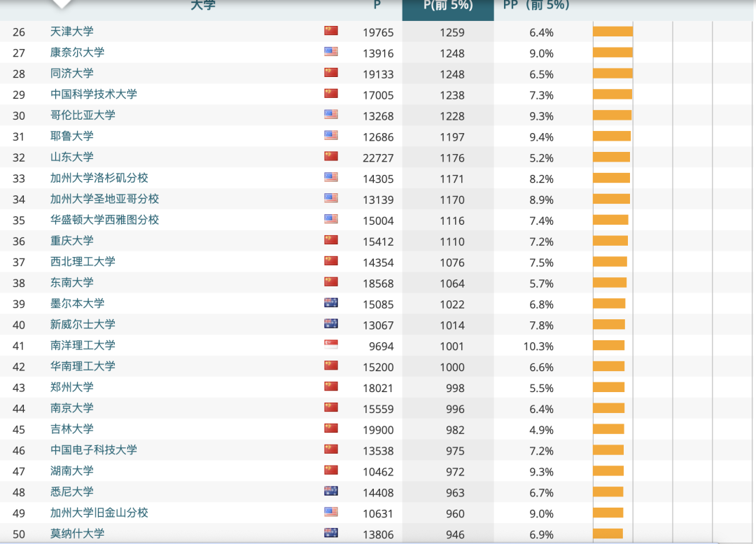Open the 哥伦比亚大学 link
This screenshot has height=544, width=756.
click(83, 116)
